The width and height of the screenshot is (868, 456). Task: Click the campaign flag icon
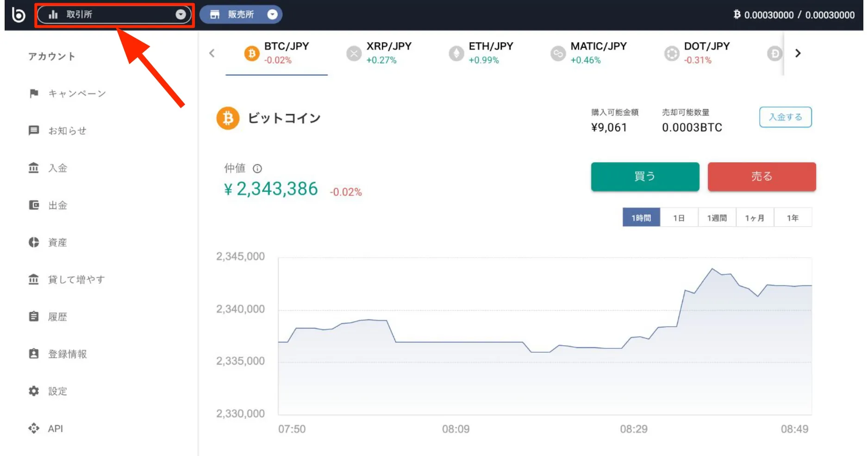34,94
